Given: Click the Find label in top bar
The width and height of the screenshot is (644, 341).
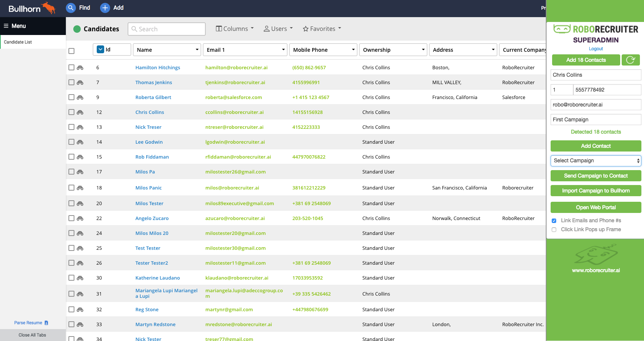Looking at the screenshot, I should click(84, 8).
